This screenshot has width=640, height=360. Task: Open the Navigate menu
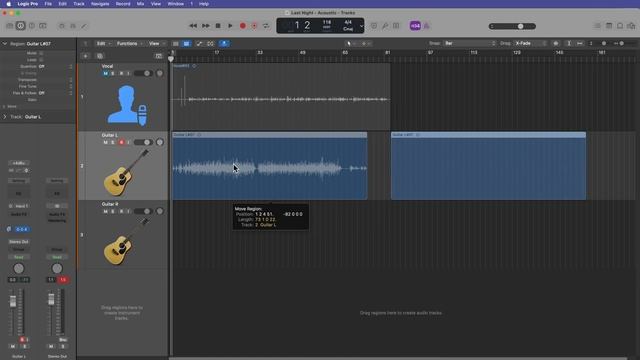tap(100, 4)
